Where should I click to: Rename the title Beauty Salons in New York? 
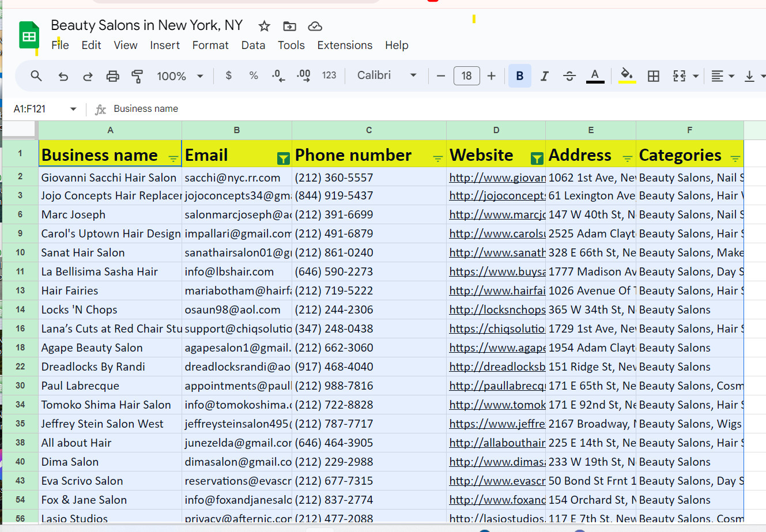tap(146, 25)
